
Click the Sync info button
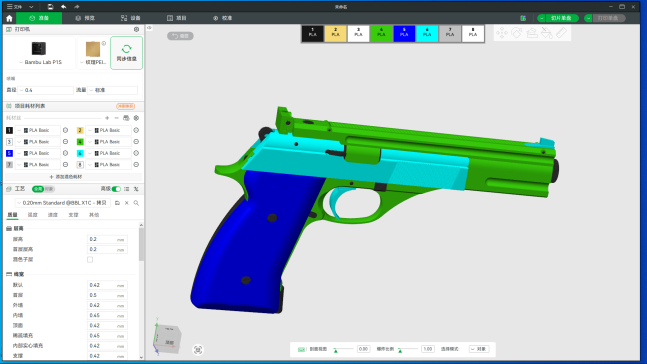[126, 53]
